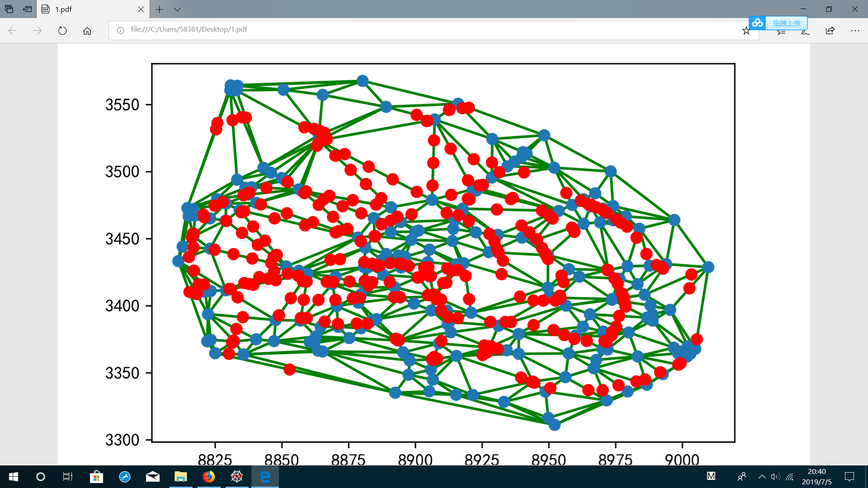The height and width of the screenshot is (488, 868).
Task: Expand tab previews chevron
Action: [177, 9]
